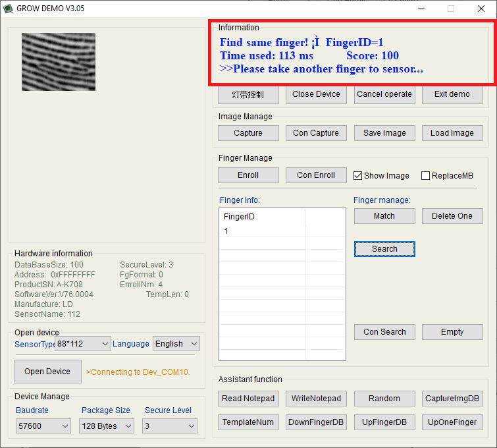Click the Close Device button

[316, 94]
